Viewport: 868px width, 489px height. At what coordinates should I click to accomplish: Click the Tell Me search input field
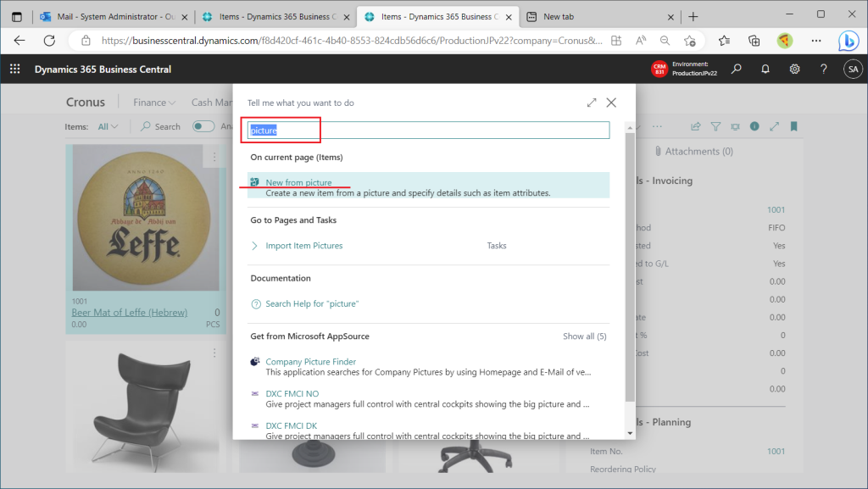[x=428, y=131]
